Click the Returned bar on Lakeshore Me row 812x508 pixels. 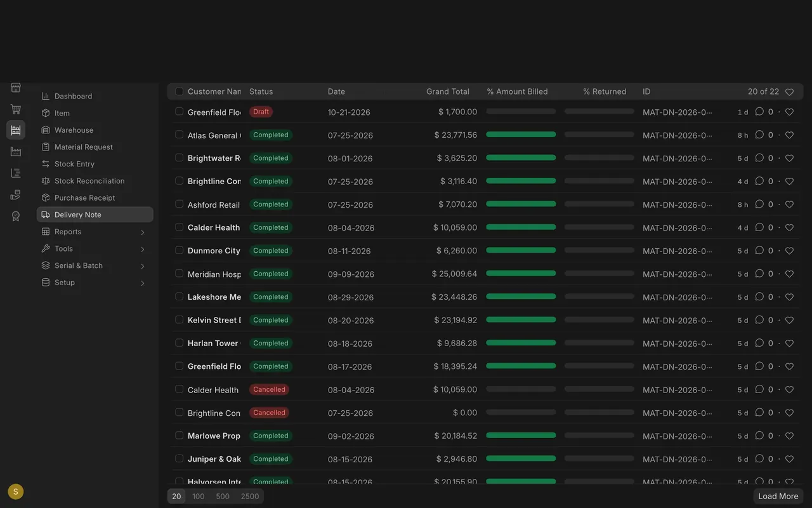coord(599,297)
